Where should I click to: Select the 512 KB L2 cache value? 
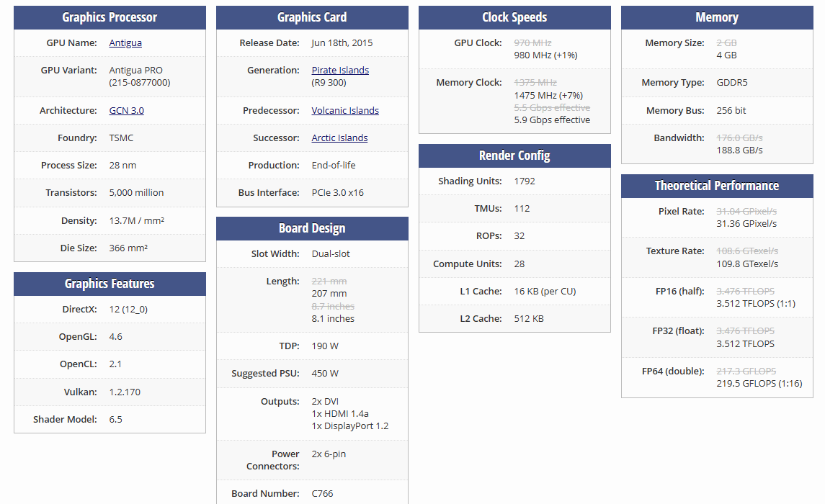(529, 318)
